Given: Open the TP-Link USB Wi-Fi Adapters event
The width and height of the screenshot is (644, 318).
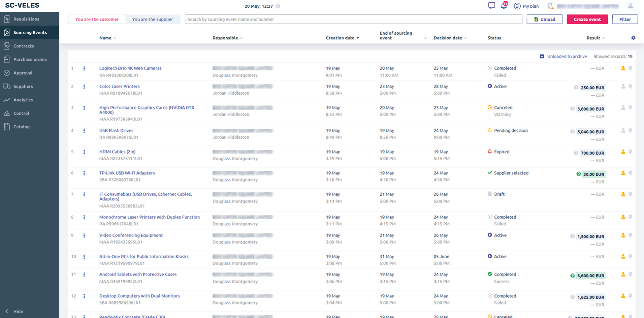Looking at the screenshot, I should point(127,173).
